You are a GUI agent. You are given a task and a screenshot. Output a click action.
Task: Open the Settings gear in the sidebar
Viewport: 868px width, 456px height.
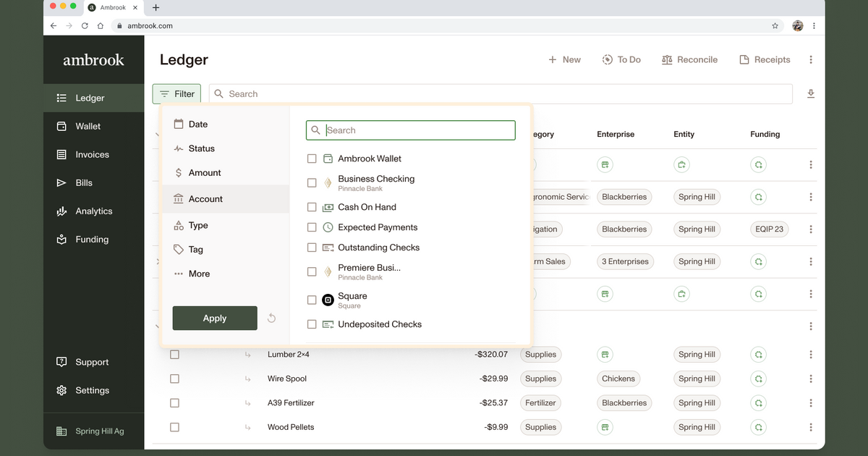[x=61, y=390]
